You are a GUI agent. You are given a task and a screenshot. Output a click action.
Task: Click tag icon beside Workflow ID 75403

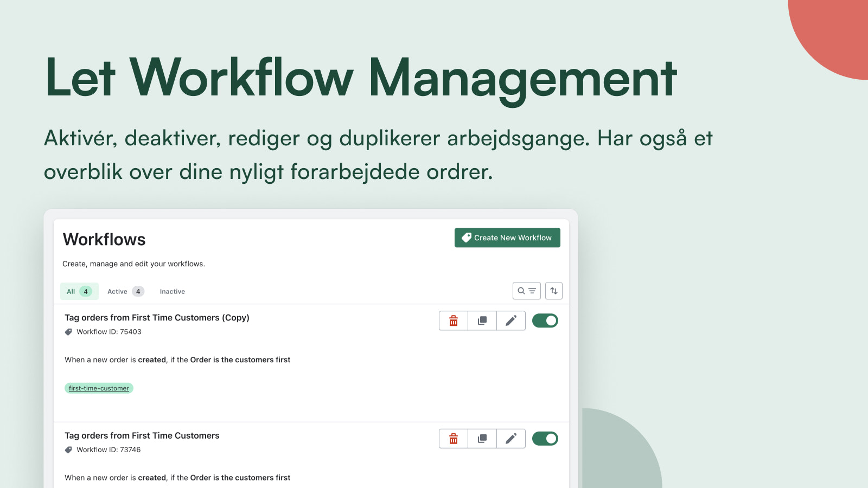point(68,332)
